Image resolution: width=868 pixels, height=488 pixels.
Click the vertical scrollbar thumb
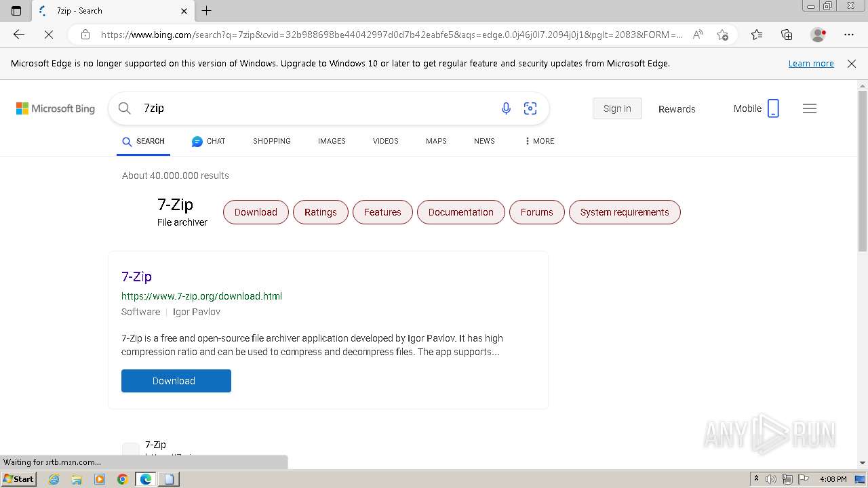863,169
